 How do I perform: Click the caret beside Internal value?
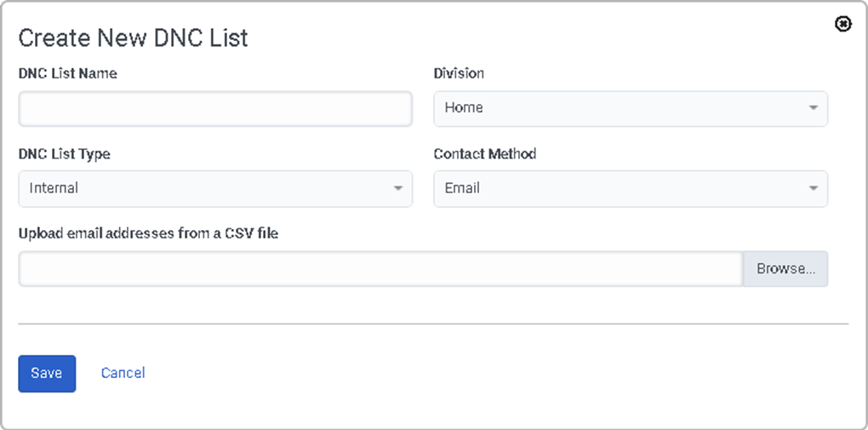point(397,189)
